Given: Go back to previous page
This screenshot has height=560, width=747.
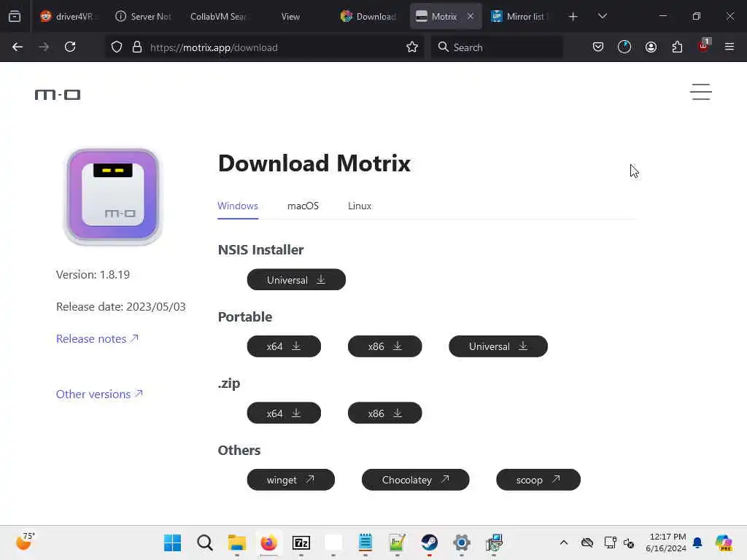Looking at the screenshot, I should click(18, 47).
